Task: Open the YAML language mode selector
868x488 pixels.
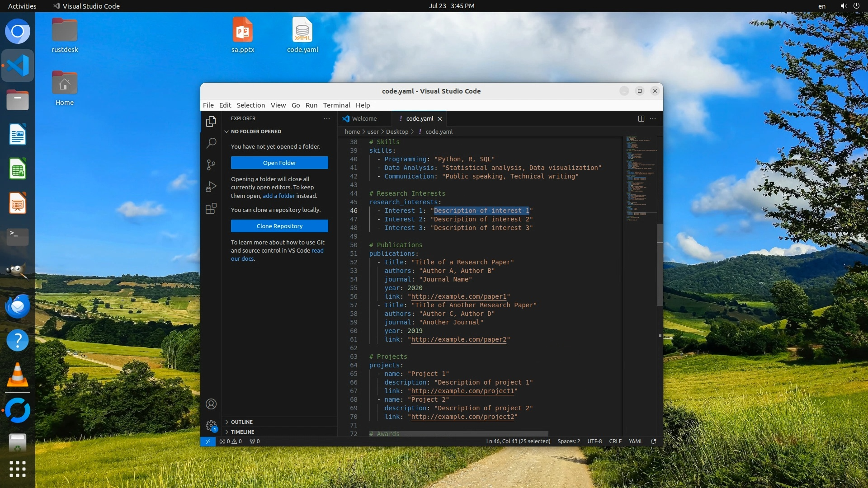Action: click(635, 441)
